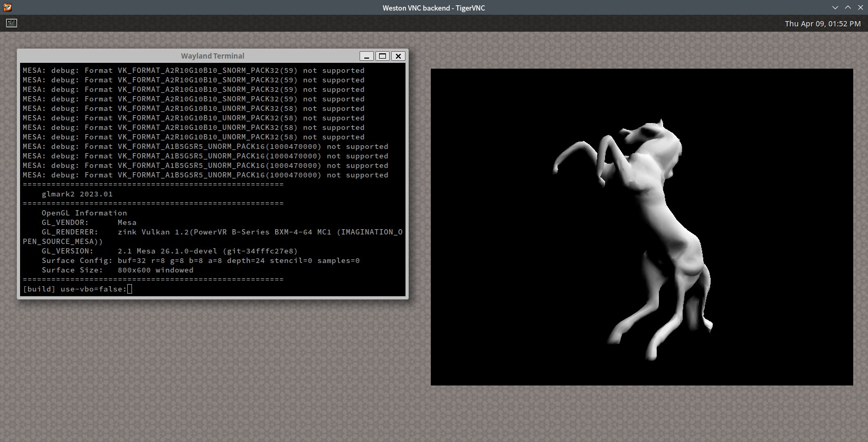Close the TigerVNC viewer window
The width and height of the screenshot is (868, 442).
click(x=861, y=7)
